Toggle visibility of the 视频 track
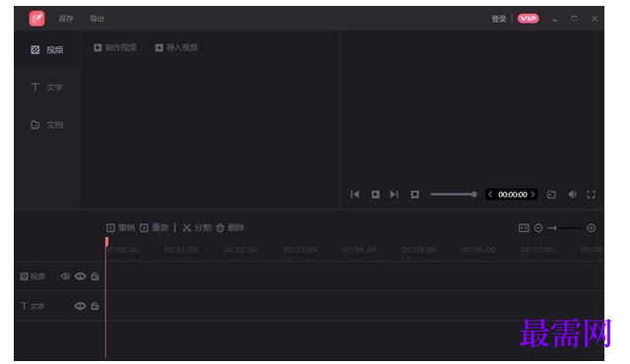 [80, 276]
